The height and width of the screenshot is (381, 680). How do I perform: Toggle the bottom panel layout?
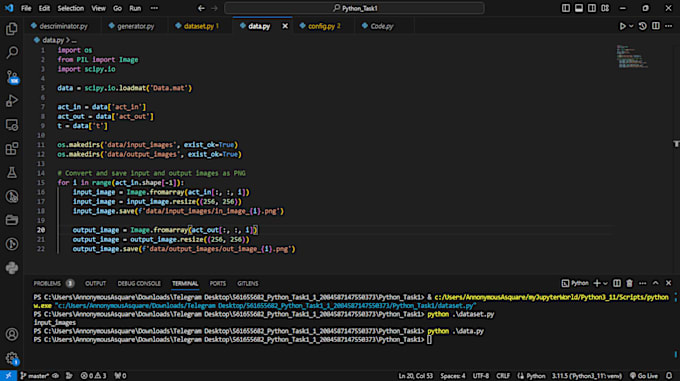point(579,8)
